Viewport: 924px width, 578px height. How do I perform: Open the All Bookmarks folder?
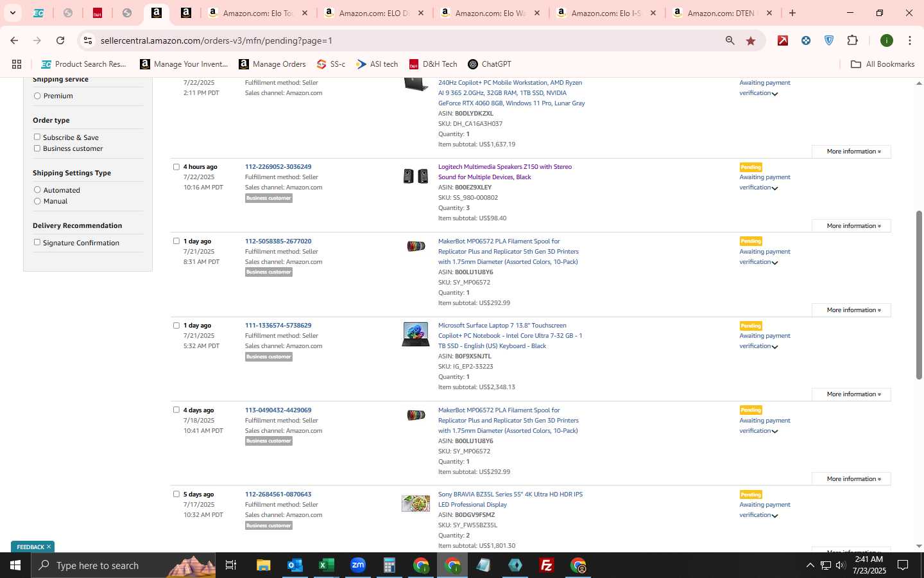tap(882, 64)
